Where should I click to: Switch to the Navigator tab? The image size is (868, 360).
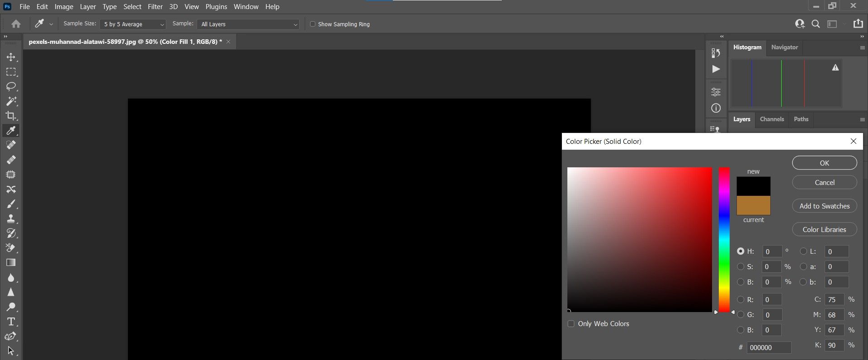pos(784,47)
